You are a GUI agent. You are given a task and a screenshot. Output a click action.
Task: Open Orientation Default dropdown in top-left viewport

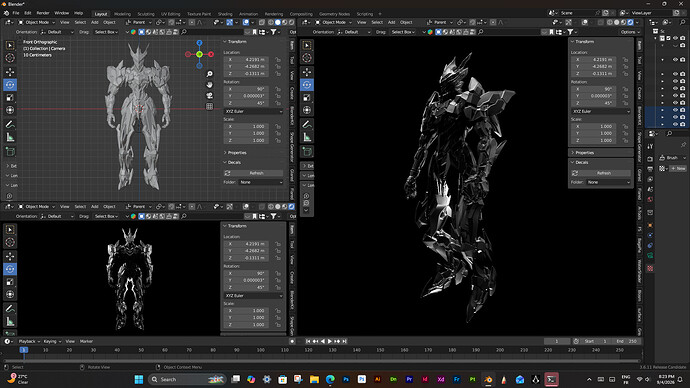(x=57, y=32)
